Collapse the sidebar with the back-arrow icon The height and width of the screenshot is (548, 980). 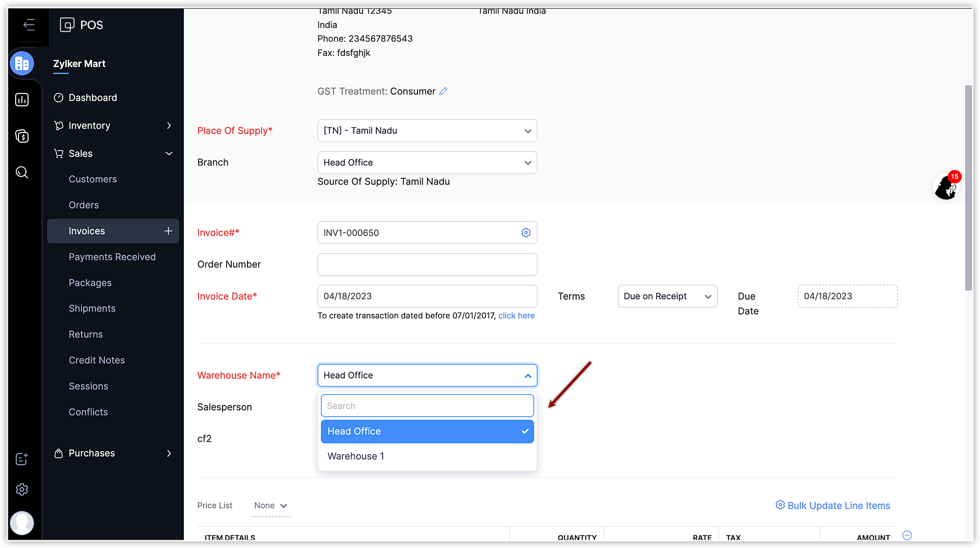pyautogui.click(x=29, y=24)
